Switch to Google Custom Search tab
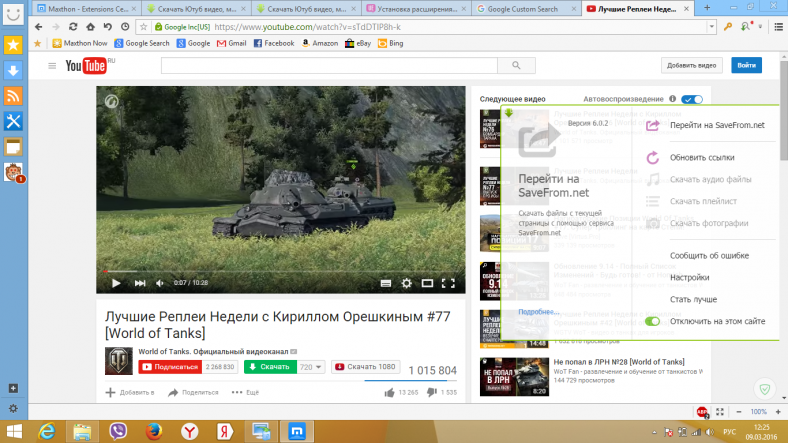The height and width of the screenshot is (443, 788). pyautogui.click(x=526, y=9)
